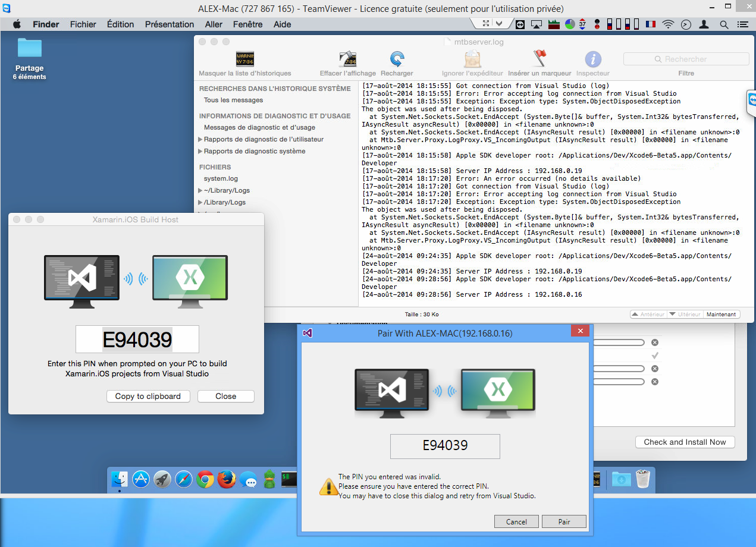Open the Apple menu
The height and width of the screenshot is (547, 756).
pos(17,24)
